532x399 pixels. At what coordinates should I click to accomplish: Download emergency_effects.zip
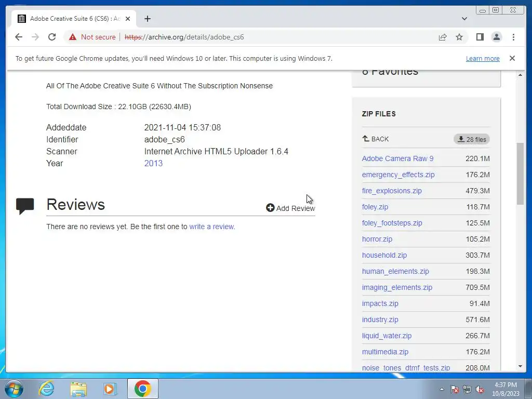[398, 175]
